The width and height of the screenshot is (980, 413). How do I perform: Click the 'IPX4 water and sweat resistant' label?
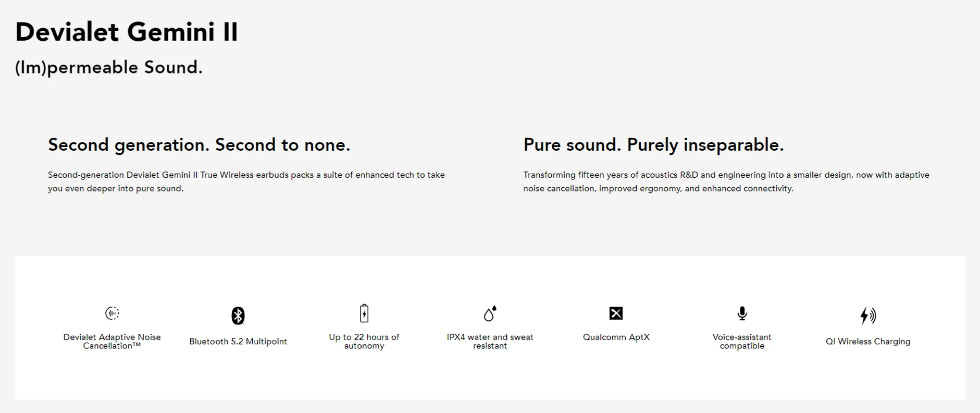pyautogui.click(x=490, y=341)
